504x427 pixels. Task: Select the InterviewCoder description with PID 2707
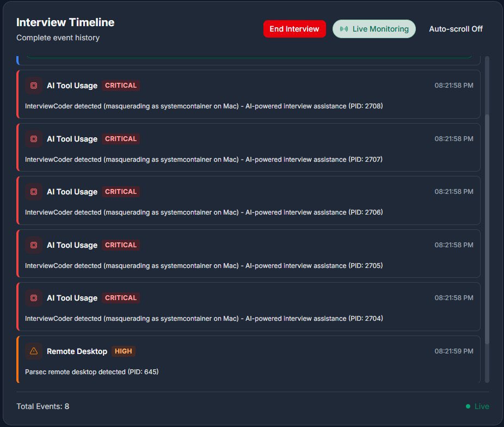pyautogui.click(x=204, y=160)
